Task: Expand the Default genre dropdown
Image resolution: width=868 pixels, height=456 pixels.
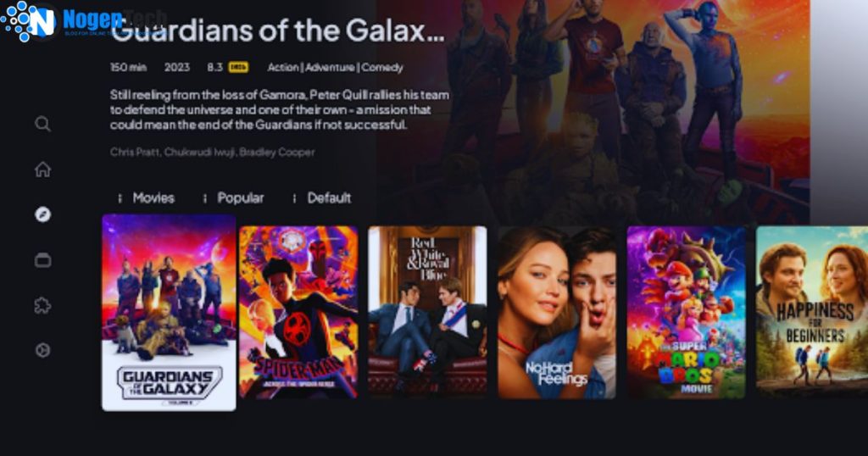Action: [321, 198]
